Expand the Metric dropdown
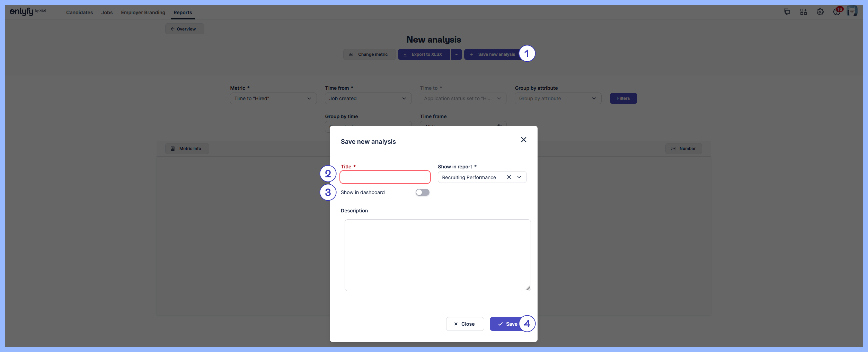 [x=273, y=98]
